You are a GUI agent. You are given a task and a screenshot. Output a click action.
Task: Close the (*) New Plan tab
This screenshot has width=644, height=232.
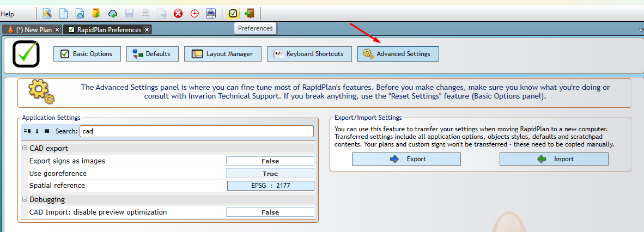(x=57, y=29)
